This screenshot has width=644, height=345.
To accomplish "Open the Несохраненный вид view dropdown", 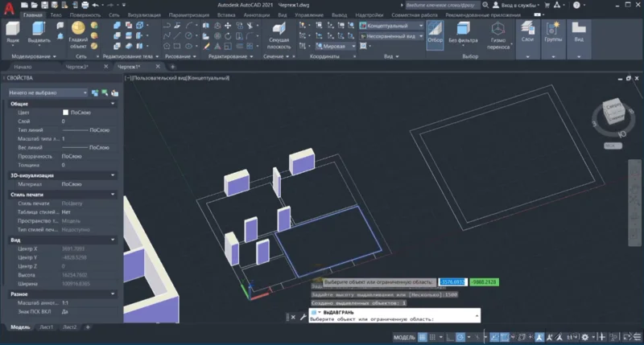I will click(391, 36).
